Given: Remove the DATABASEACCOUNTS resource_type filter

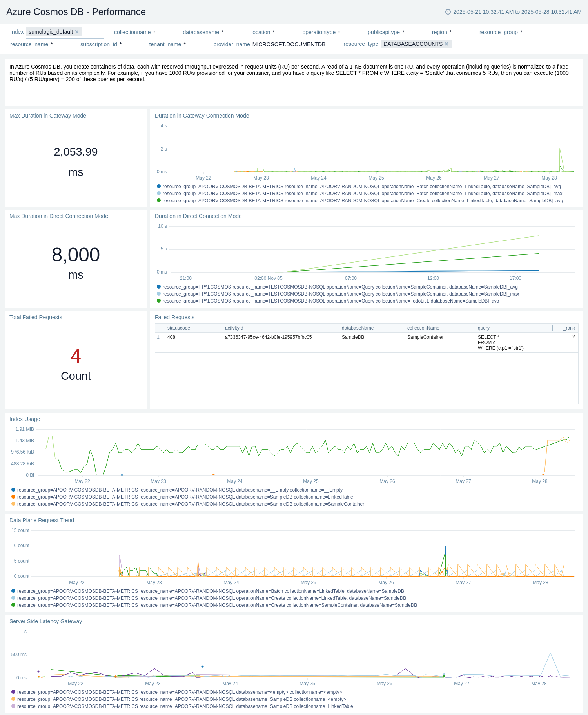Looking at the screenshot, I should pyautogui.click(x=446, y=44).
